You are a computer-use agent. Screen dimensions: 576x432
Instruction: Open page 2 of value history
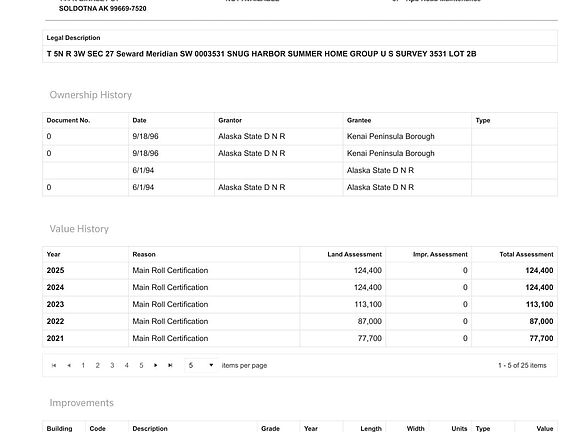coord(97,366)
